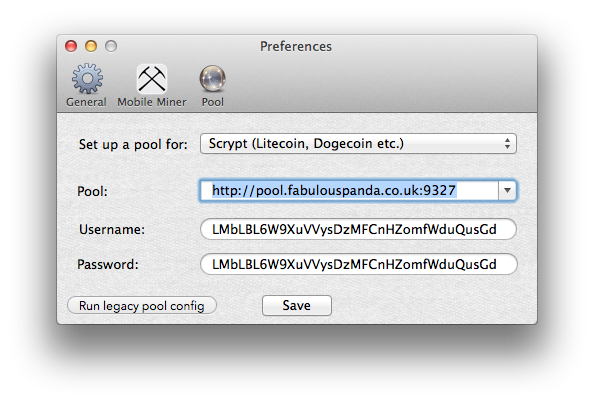Open the Scrypt algorithm selection popup

point(358,144)
